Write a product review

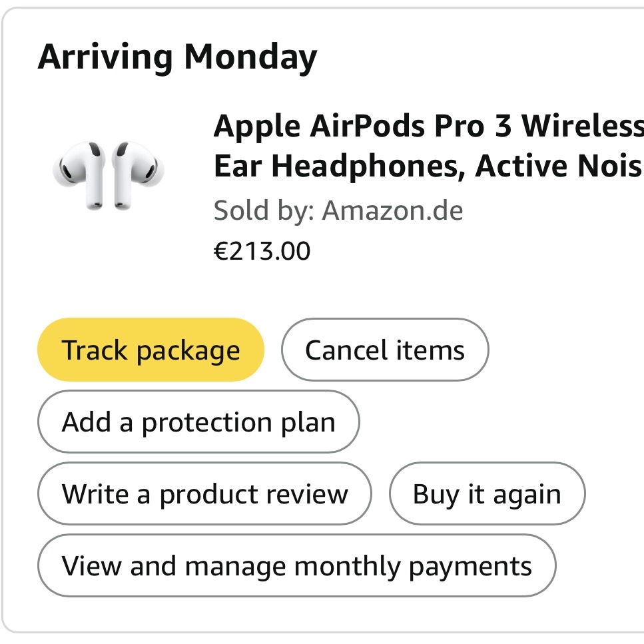[204, 494]
